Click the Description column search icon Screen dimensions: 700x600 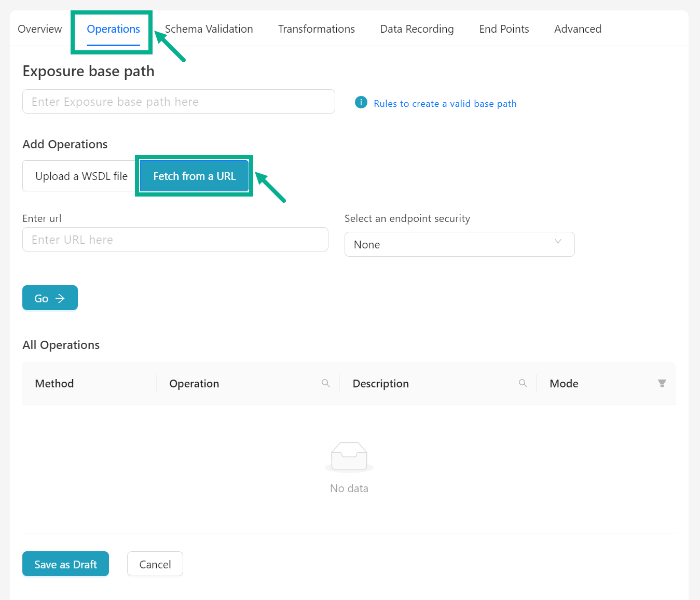pos(523,383)
